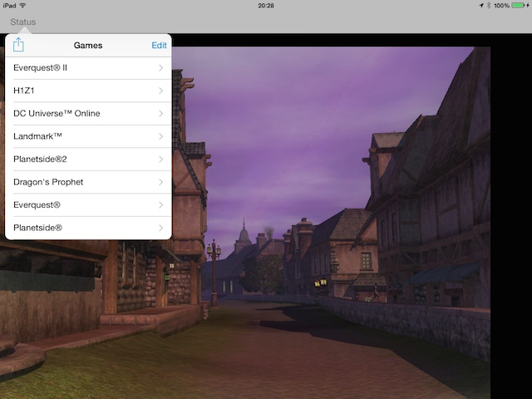This screenshot has height=399, width=532.
Task: Tap chevron next to Everquest® II
Action: [x=160, y=68]
